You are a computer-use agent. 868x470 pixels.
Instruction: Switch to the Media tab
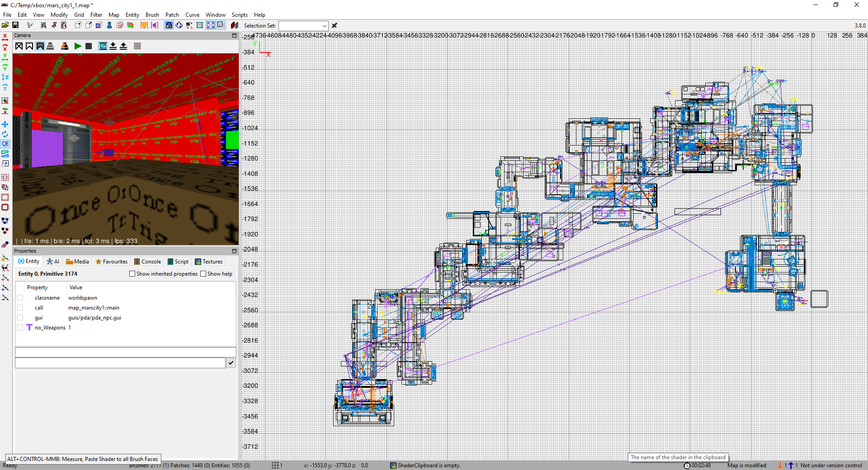pos(77,262)
